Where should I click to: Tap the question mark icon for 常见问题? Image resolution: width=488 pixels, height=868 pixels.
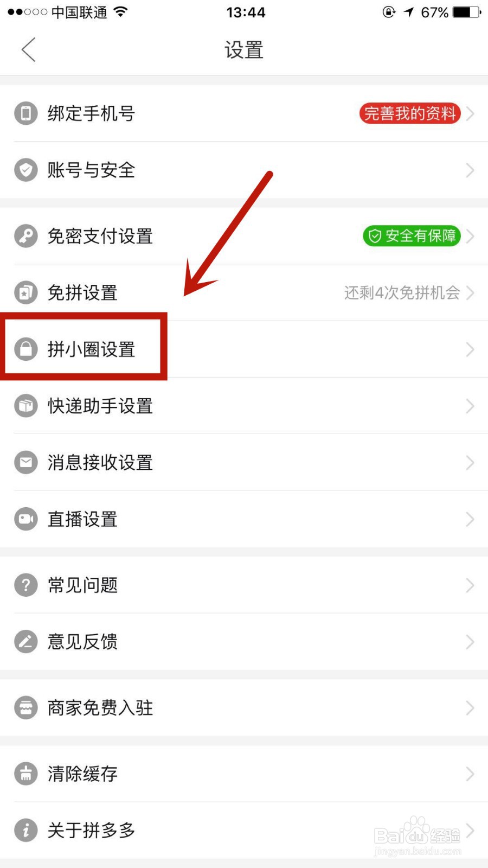(x=25, y=585)
